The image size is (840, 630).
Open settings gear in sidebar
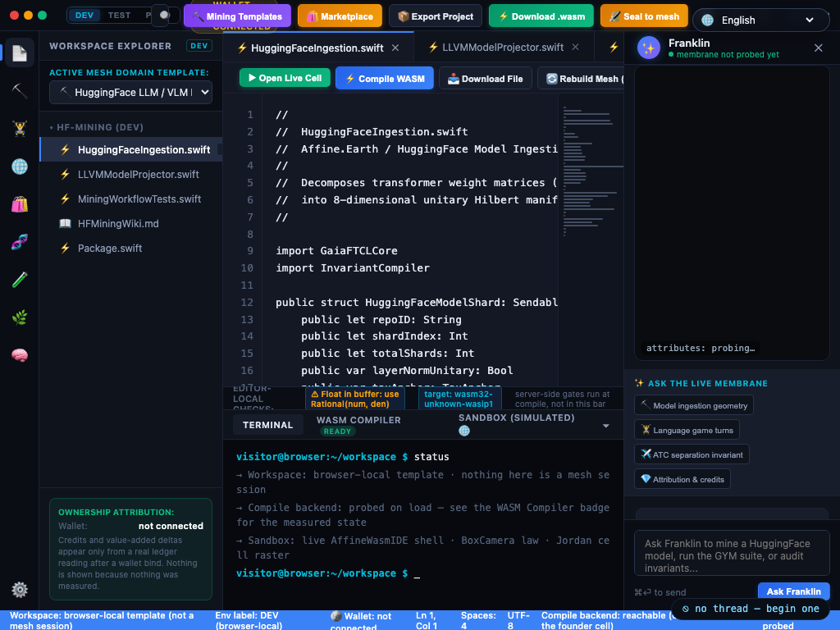click(x=20, y=589)
